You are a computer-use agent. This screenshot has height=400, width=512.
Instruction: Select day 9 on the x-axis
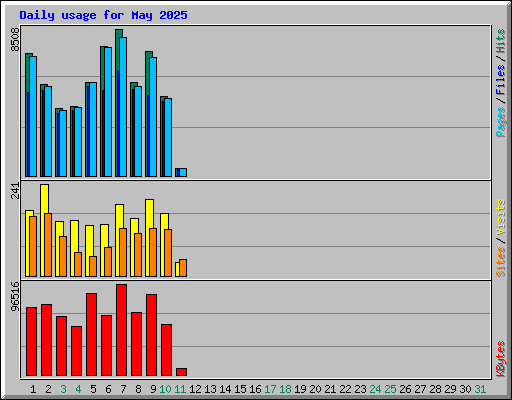pos(153,389)
